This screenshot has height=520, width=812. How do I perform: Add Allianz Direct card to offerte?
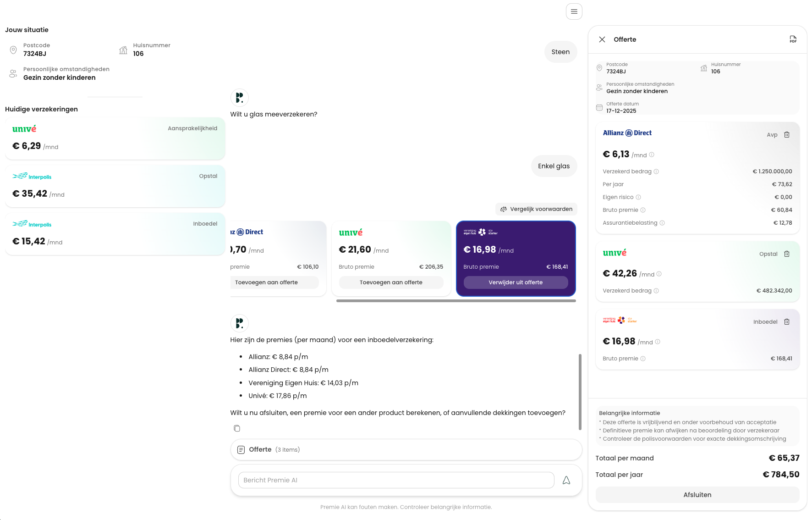(274, 282)
